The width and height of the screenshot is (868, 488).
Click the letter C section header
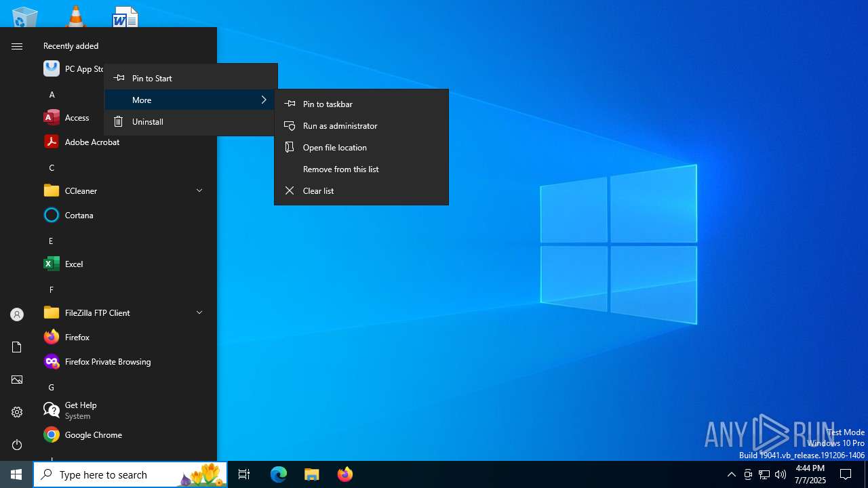(52, 167)
